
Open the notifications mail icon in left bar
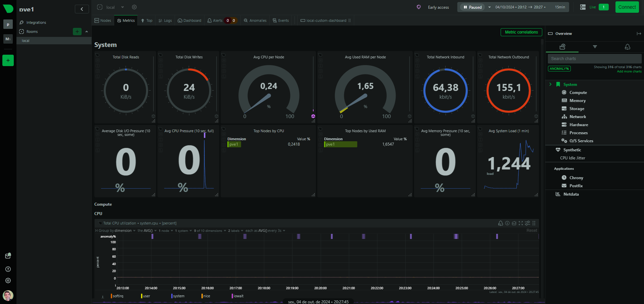[8, 256]
